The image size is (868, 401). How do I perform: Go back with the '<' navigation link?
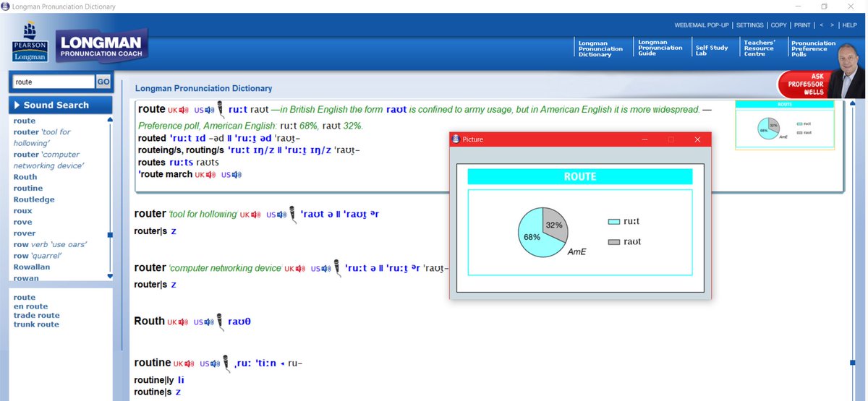[821, 25]
